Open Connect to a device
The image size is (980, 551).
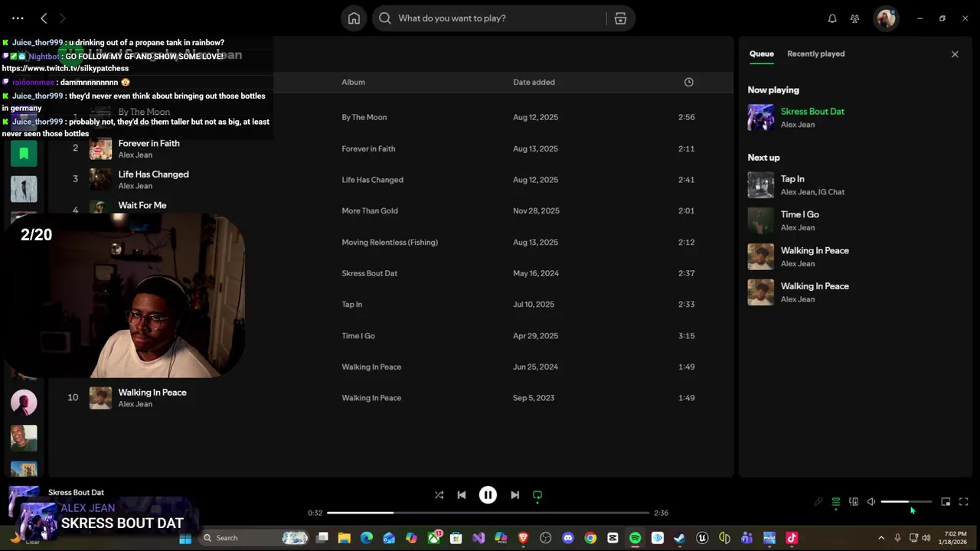(854, 502)
